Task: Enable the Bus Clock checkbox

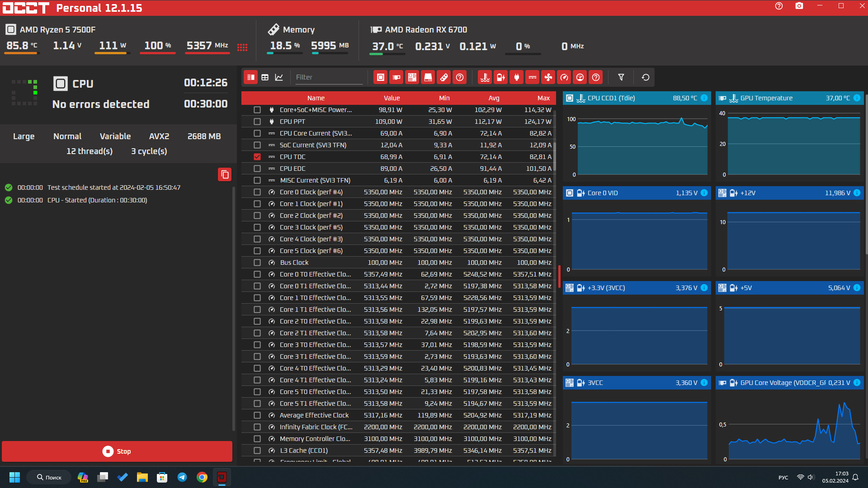Action: (257, 263)
